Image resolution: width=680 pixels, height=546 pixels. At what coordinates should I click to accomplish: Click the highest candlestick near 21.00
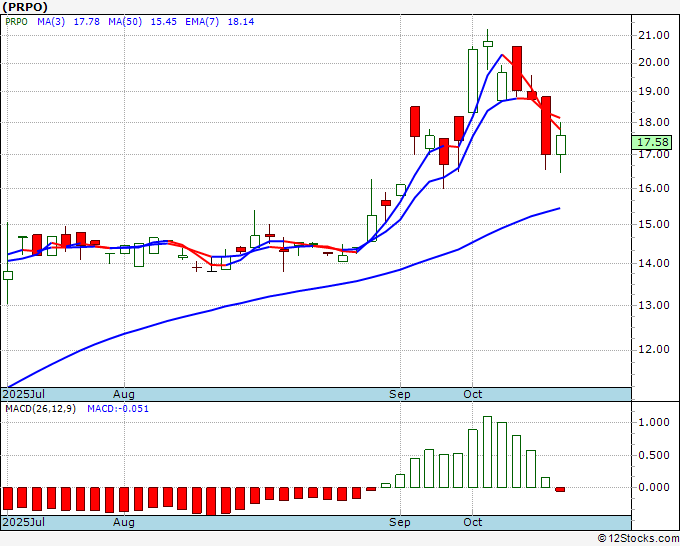pyautogui.click(x=487, y=43)
